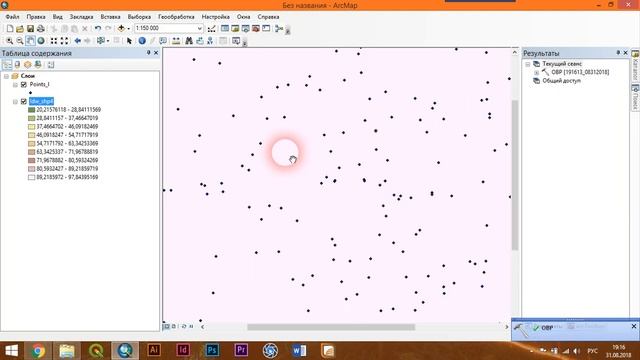Save the map with the floppy icon
Screen dimensions: 640x360
[x=30, y=29]
